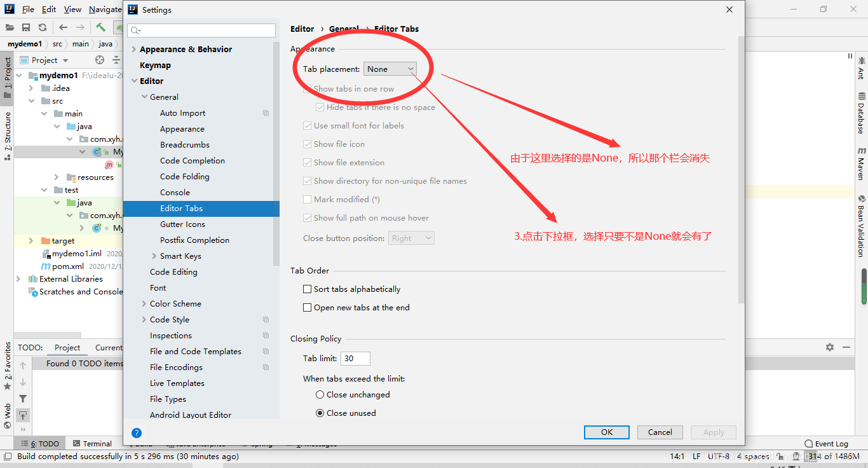Click the locate target icon in Project panel
The width and height of the screenshot is (868, 468).
[100, 60]
